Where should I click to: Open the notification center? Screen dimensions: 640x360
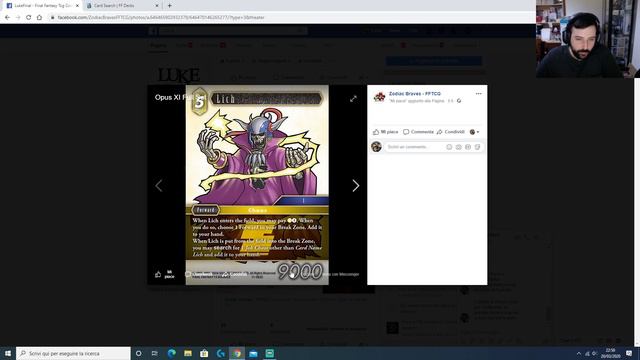click(x=629, y=353)
